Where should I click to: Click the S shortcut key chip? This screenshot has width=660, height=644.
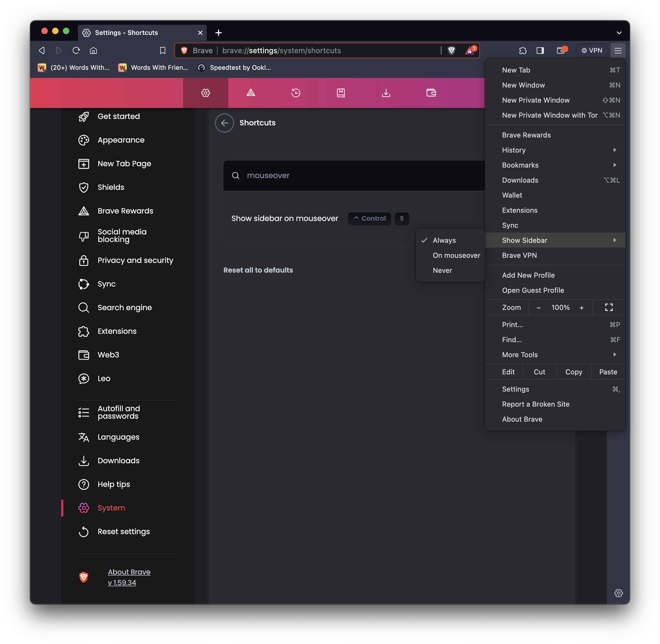pos(401,219)
